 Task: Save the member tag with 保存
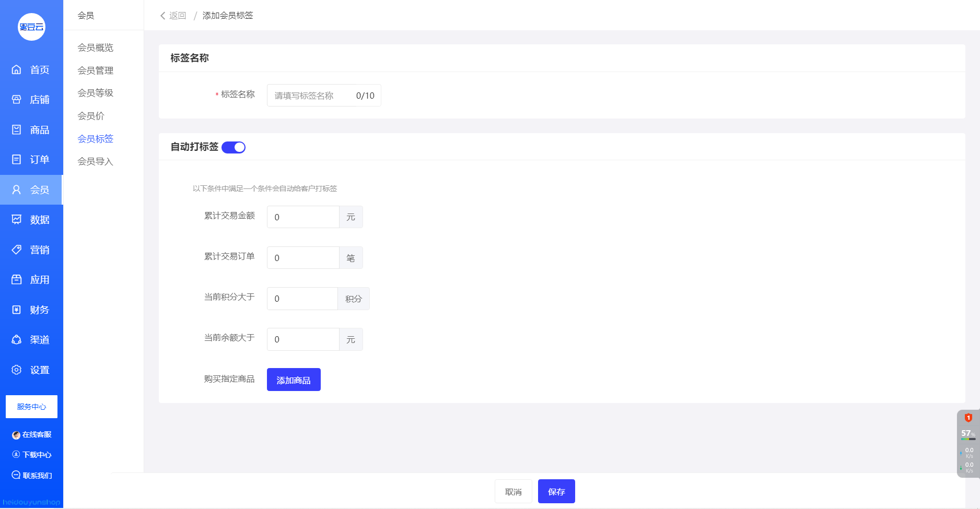pyautogui.click(x=556, y=492)
